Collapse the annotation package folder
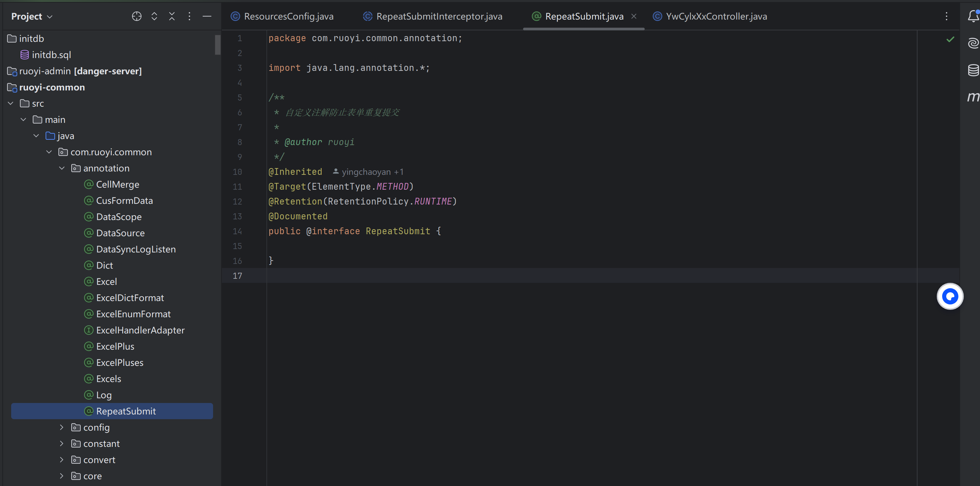The width and height of the screenshot is (980, 486). (62, 168)
